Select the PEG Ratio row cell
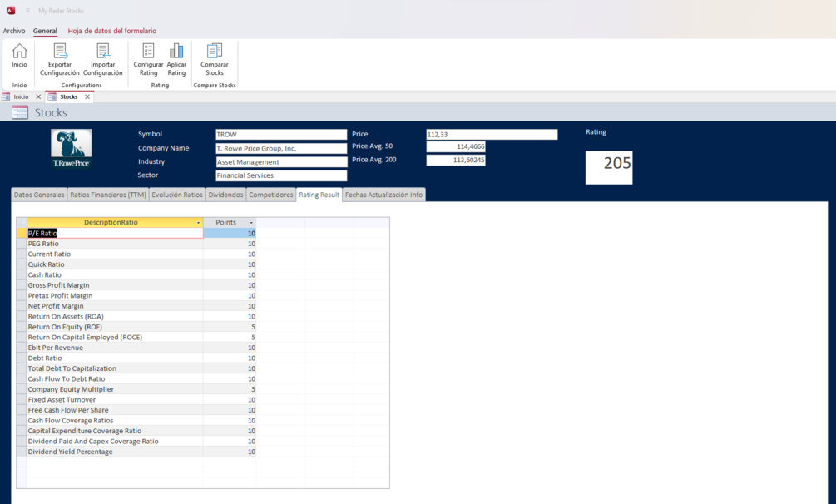This screenshot has height=504, width=836. tap(115, 244)
